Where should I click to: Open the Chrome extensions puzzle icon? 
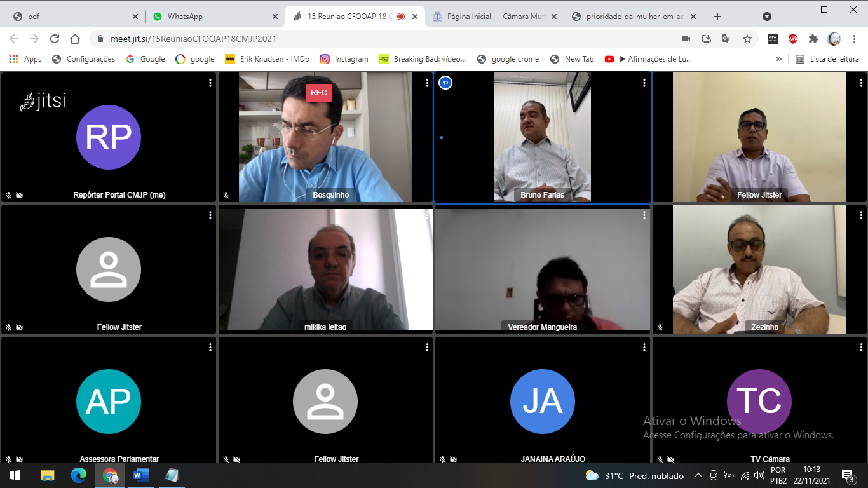click(813, 39)
